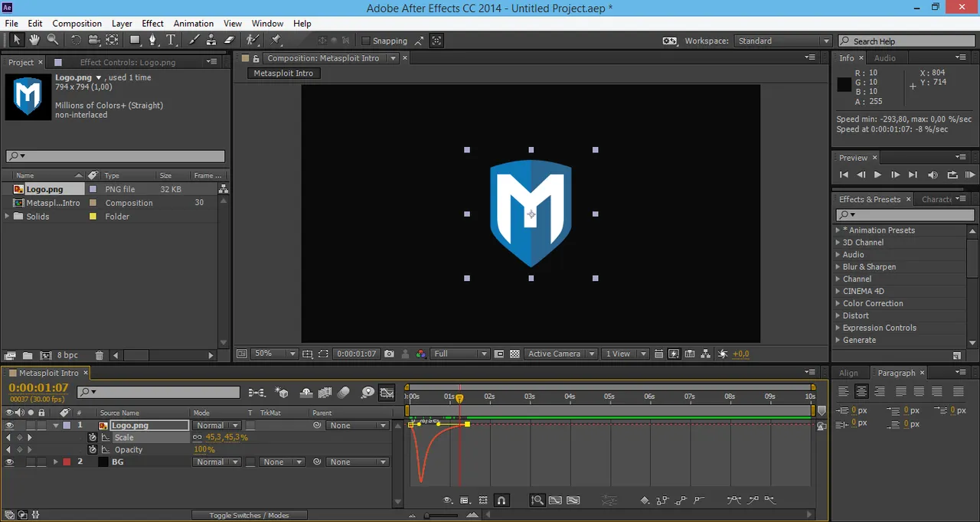Select the Roto Brush tool

tap(253, 40)
